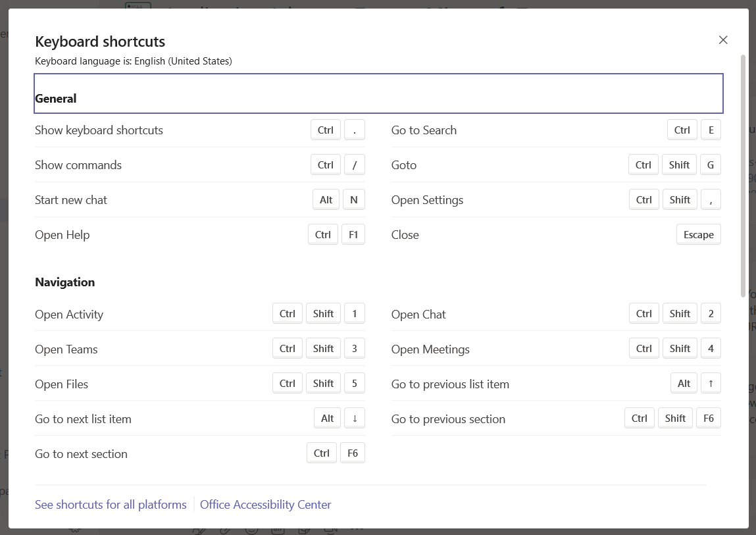Image resolution: width=756 pixels, height=535 pixels.
Task: Click the dialog's vertical scrollbar
Action: tap(743, 175)
